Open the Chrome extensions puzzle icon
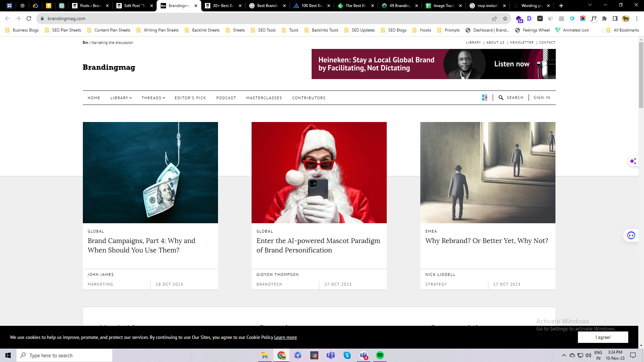The image size is (644, 362). (604, 18)
